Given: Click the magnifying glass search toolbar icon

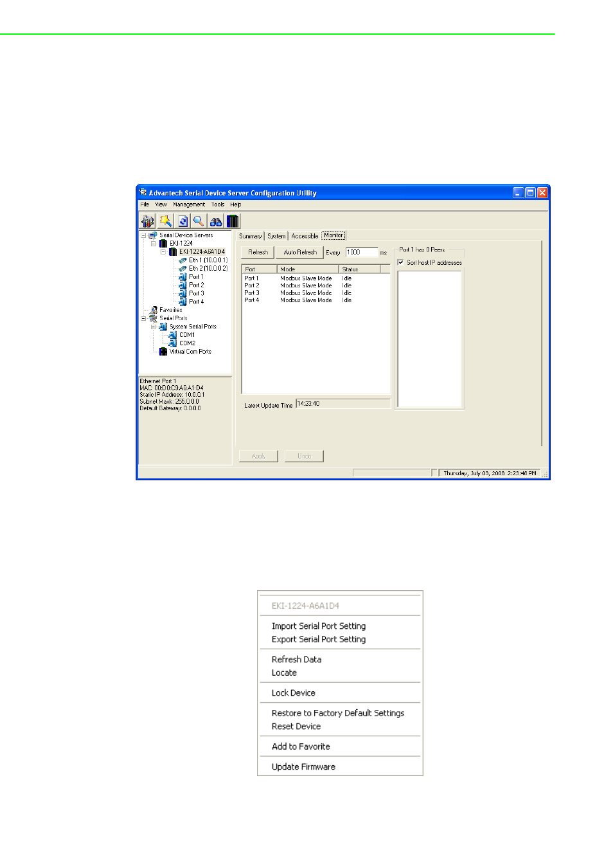Looking at the screenshot, I should [x=199, y=221].
